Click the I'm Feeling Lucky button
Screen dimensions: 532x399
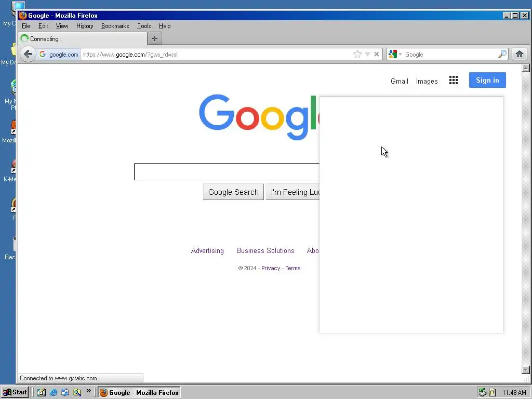point(293,192)
